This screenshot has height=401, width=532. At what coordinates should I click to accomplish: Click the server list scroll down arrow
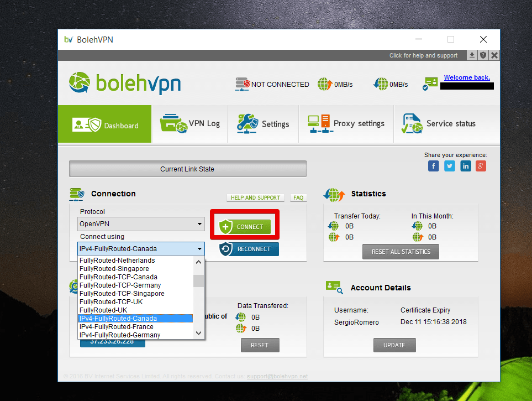tap(198, 334)
